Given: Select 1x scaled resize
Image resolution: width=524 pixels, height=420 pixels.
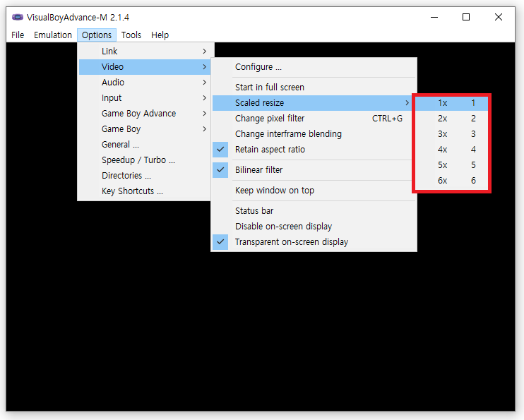Looking at the screenshot, I should click(451, 103).
